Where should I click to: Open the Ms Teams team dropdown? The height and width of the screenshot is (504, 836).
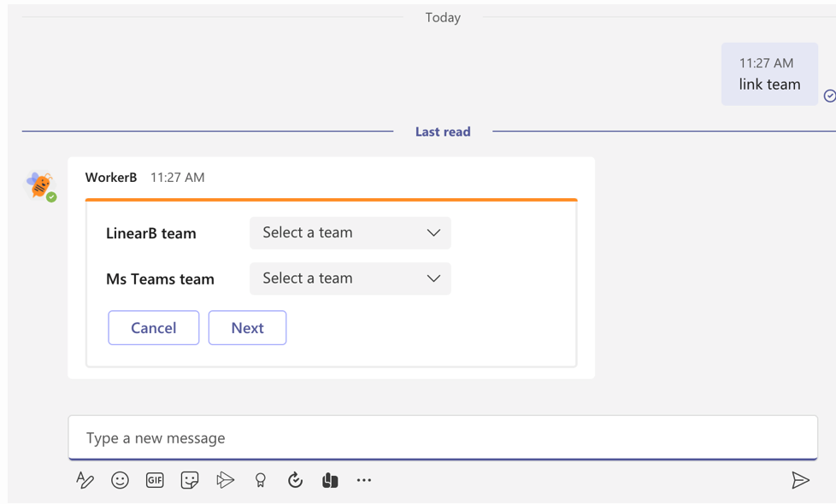pyautogui.click(x=350, y=278)
